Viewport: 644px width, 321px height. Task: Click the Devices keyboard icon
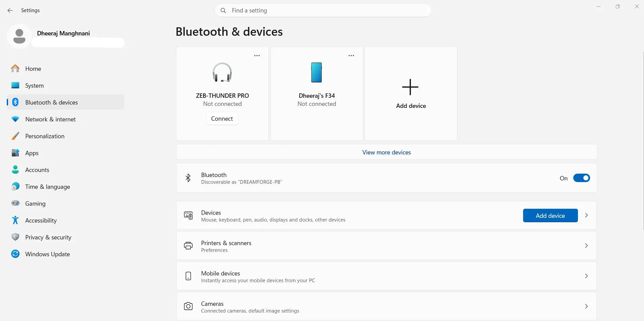click(x=188, y=215)
